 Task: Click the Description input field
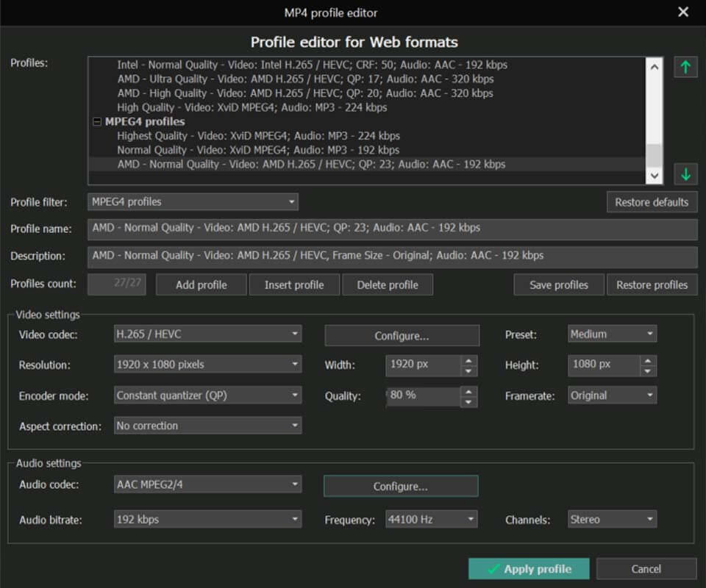click(393, 257)
